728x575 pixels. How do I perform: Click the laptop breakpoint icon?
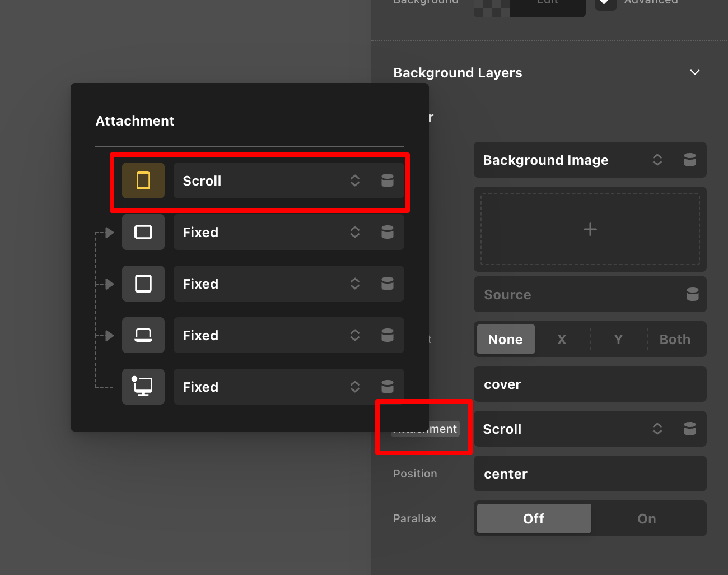tap(143, 335)
